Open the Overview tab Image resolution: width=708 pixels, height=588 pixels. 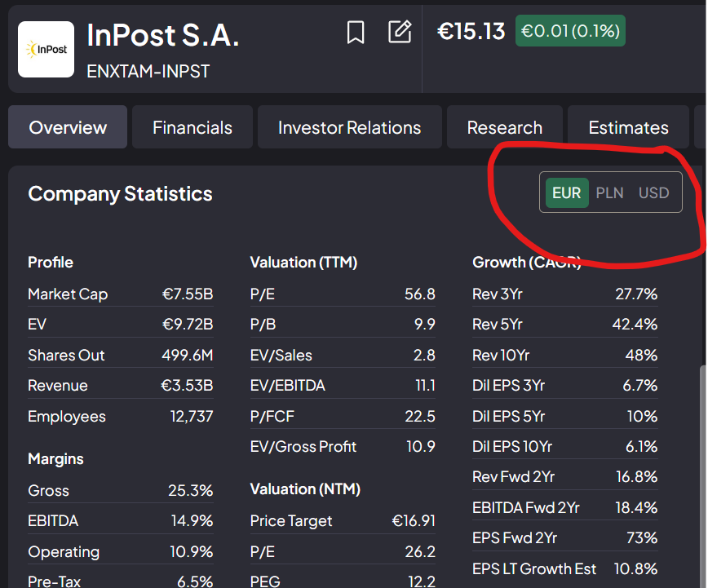(x=68, y=127)
